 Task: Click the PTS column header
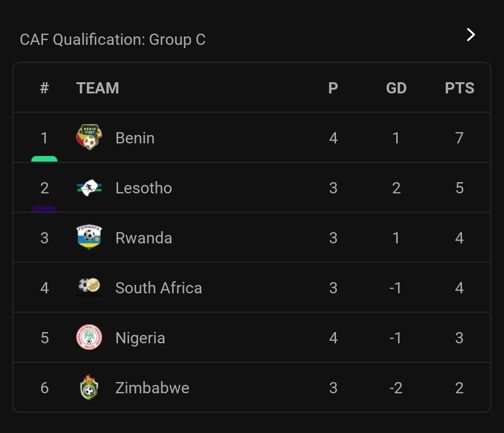click(459, 88)
